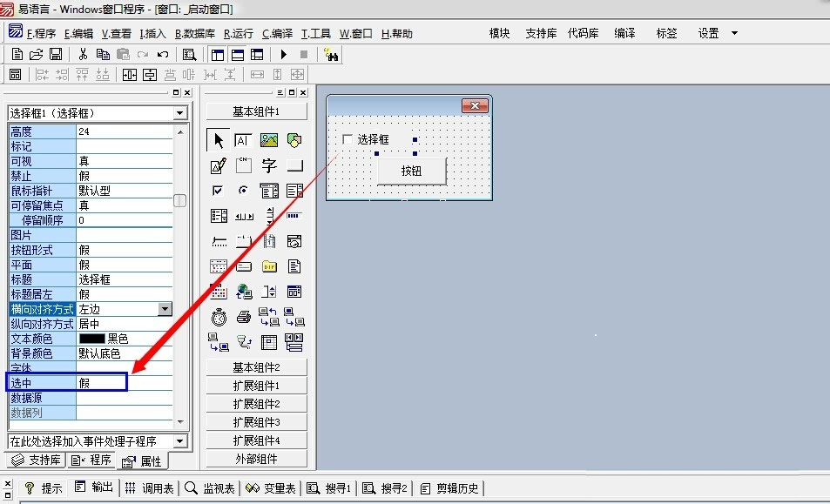The image size is (830, 504).
Task: Click the Undo arrow icon
Action: (x=163, y=54)
